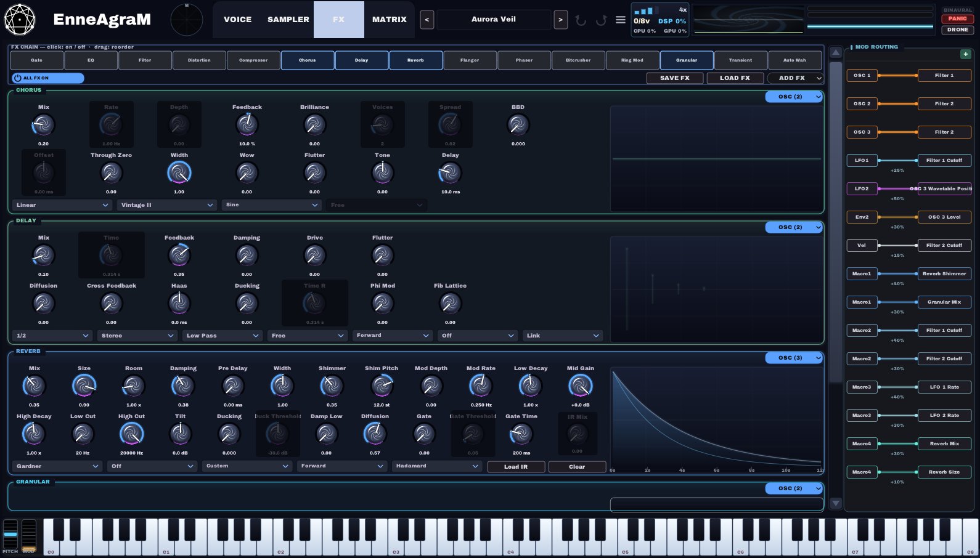Click the Aurora Veil preset name field
980x558 pixels.
494,20
